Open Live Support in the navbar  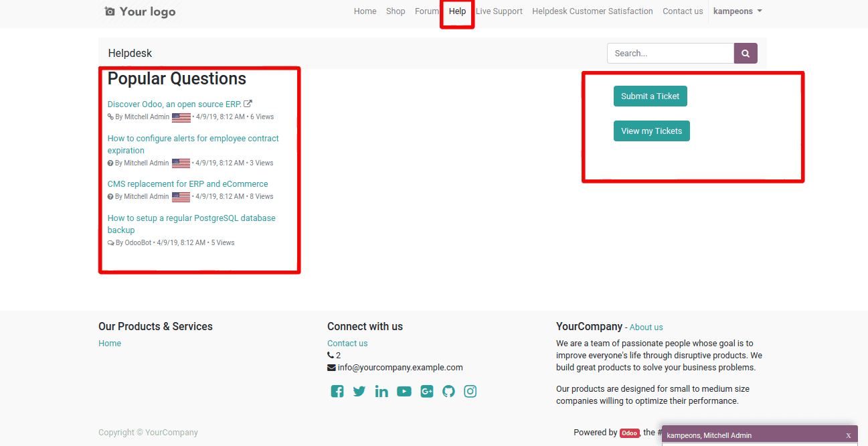point(499,11)
